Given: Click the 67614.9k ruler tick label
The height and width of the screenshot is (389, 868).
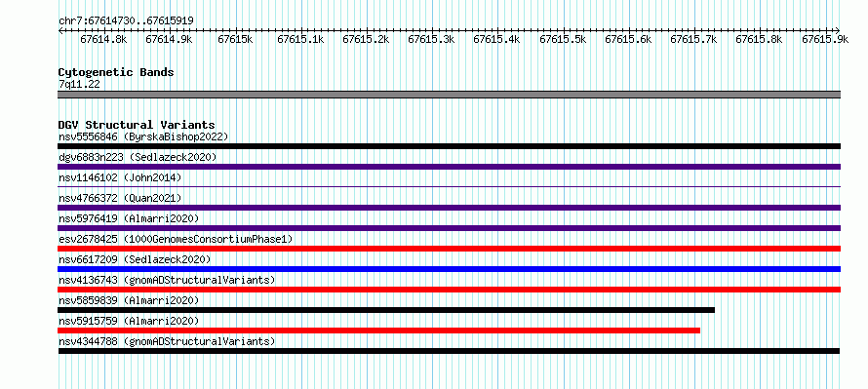Looking at the screenshot, I should click(x=169, y=39).
